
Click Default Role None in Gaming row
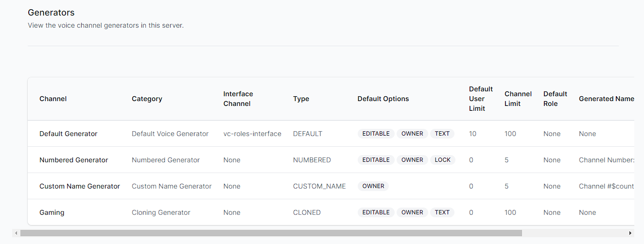point(552,212)
